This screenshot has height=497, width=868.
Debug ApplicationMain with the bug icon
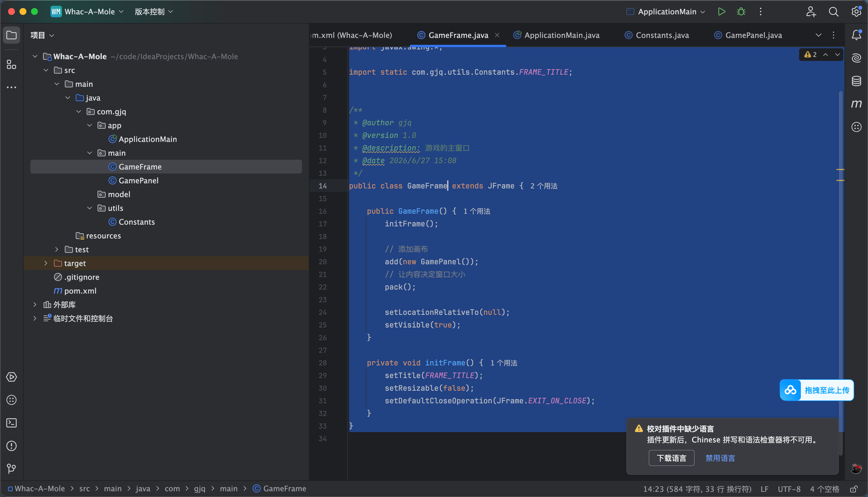pyautogui.click(x=741, y=11)
